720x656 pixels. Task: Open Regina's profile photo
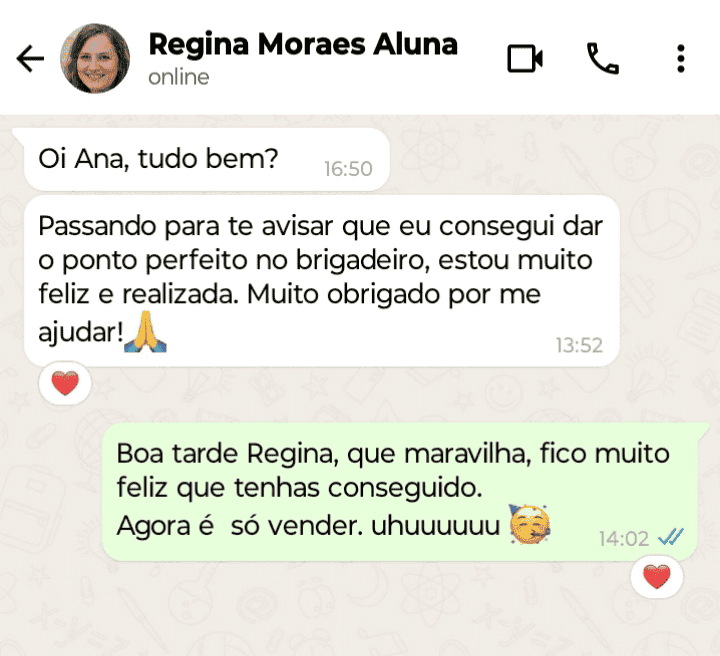(x=95, y=58)
